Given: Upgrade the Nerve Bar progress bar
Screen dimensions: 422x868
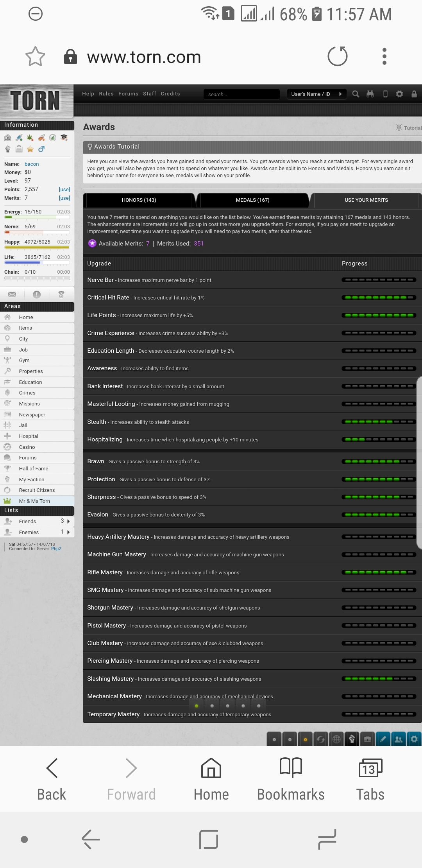Looking at the screenshot, I should pyautogui.click(x=379, y=280).
